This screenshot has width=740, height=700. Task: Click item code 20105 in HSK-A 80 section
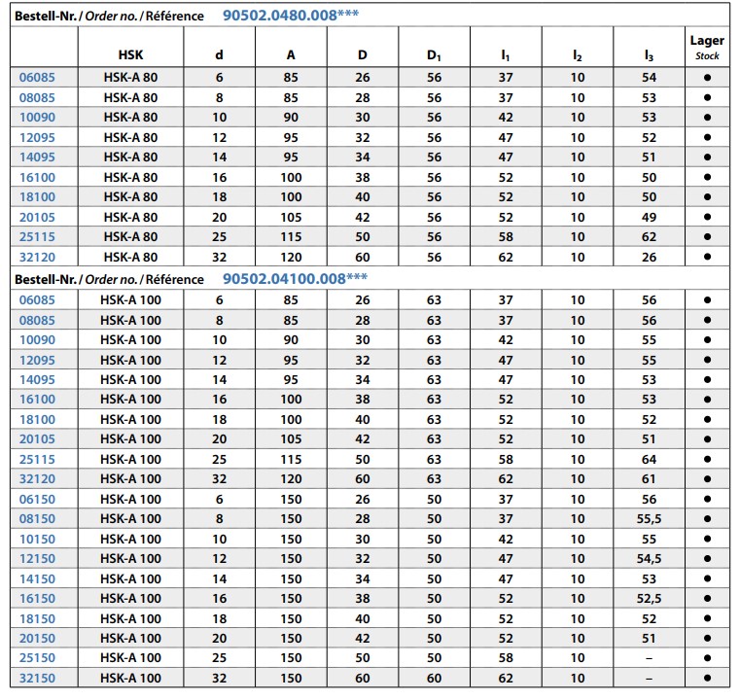coord(37,218)
